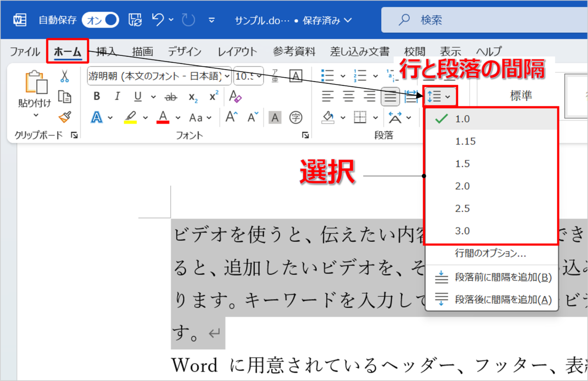Click the paragraph shading paint bucket icon
The height and width of the screenshot is (381, 588).
328,117
